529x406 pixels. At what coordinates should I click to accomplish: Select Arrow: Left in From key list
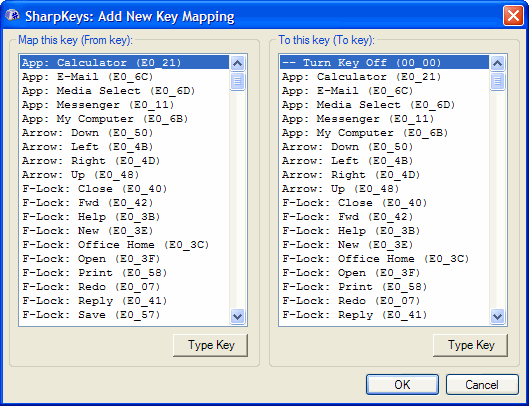tap(124, 147)
